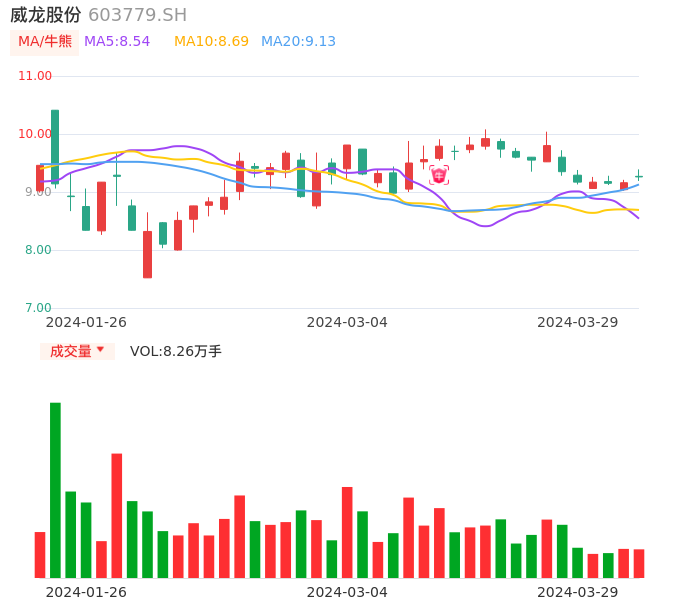Click the tallest green volume bar
This screenshot has width=686, height=606.
(55, 490)
